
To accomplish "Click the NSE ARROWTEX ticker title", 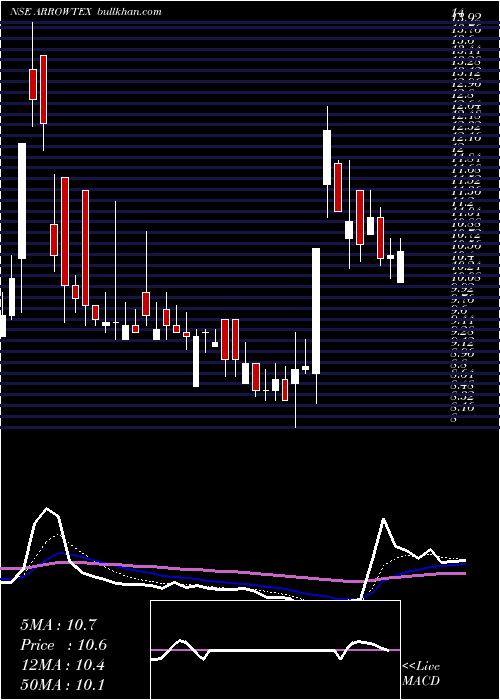I will pos(51,12).
